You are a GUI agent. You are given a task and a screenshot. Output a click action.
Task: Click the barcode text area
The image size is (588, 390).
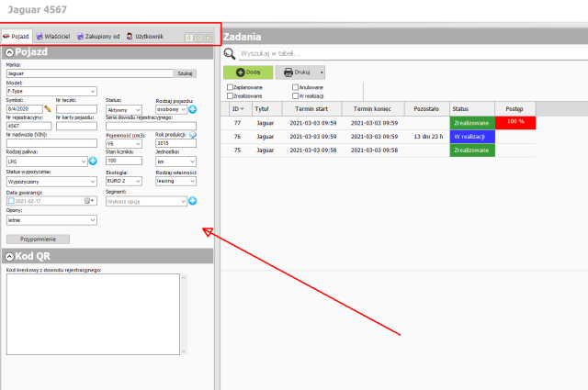tap(93, 315)
